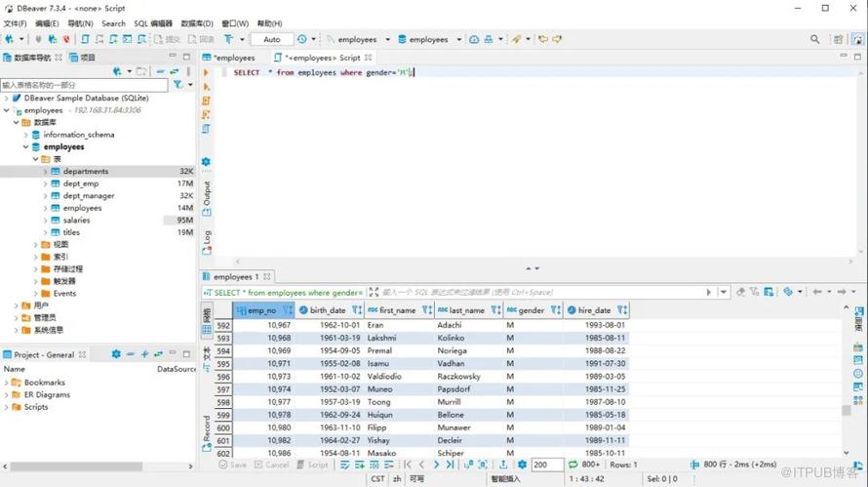Click the transaction log clock icon
Image resolution: width=868 pixels, height=487 pixels.
coord(301,39)
